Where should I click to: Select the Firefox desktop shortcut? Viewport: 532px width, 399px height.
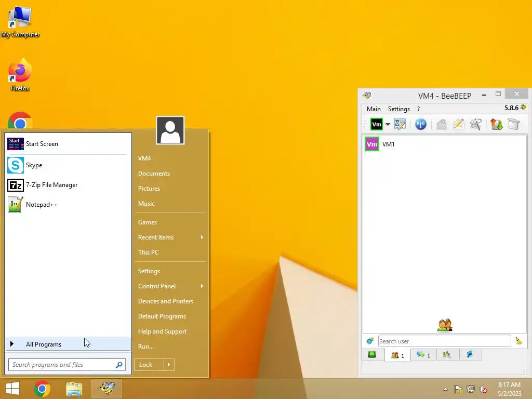(20, 75)
